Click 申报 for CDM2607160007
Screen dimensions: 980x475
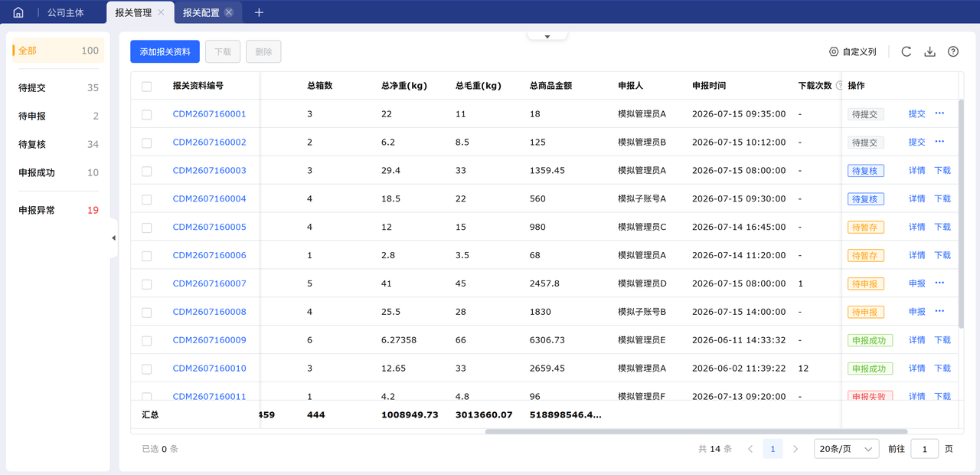click(916, 283)
